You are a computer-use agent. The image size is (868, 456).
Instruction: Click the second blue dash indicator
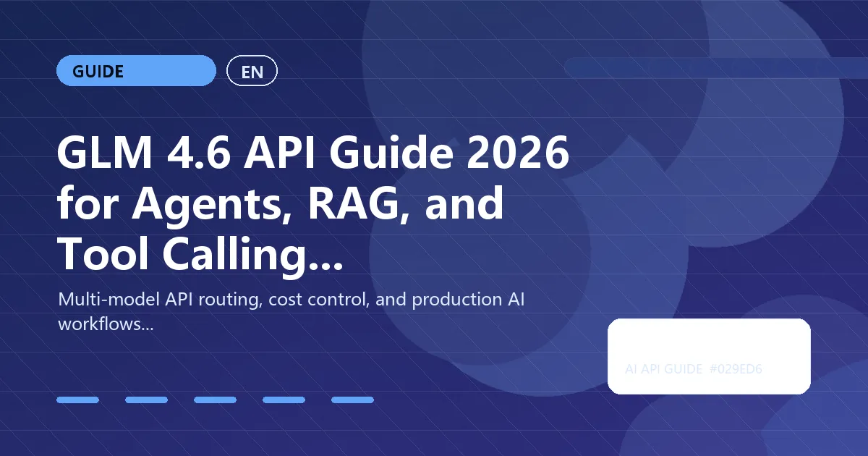[147, 399]
